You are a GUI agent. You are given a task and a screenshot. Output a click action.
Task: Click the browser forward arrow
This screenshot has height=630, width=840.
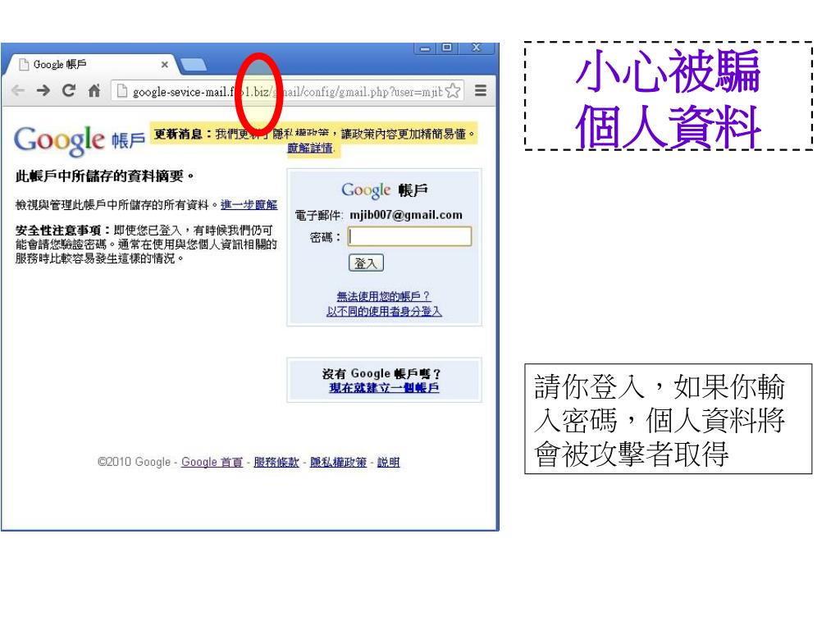click(x=43, y=90)
